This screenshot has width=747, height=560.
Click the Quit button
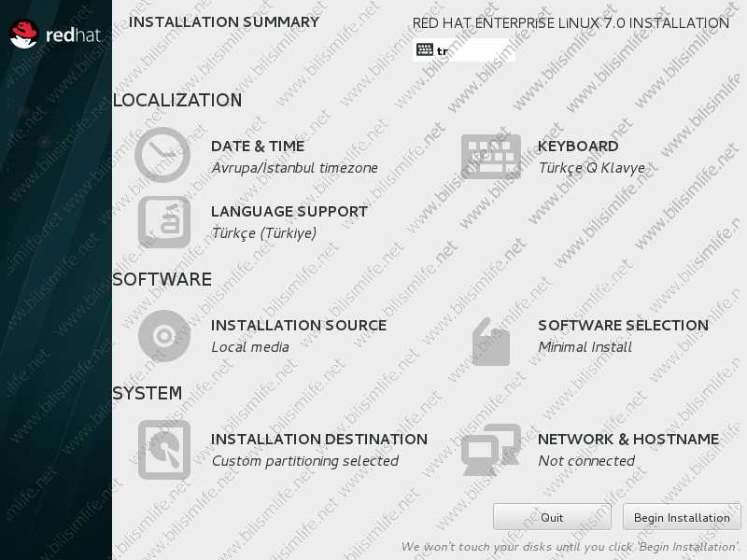[552, 517]
